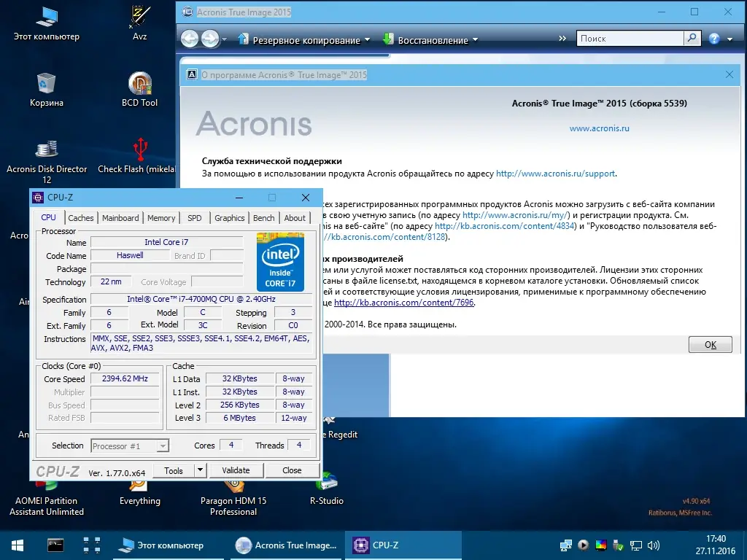
Task: Open the acronis.ru/support link
Action: coord(555,174)
